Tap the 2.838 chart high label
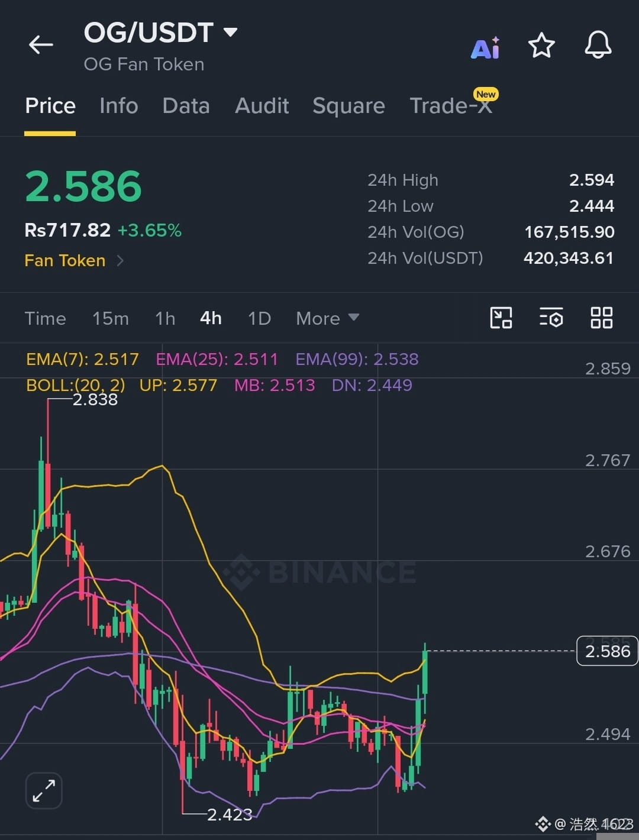Image resolution: width=639 pixels, height=840 pixels. coord(95,400)
